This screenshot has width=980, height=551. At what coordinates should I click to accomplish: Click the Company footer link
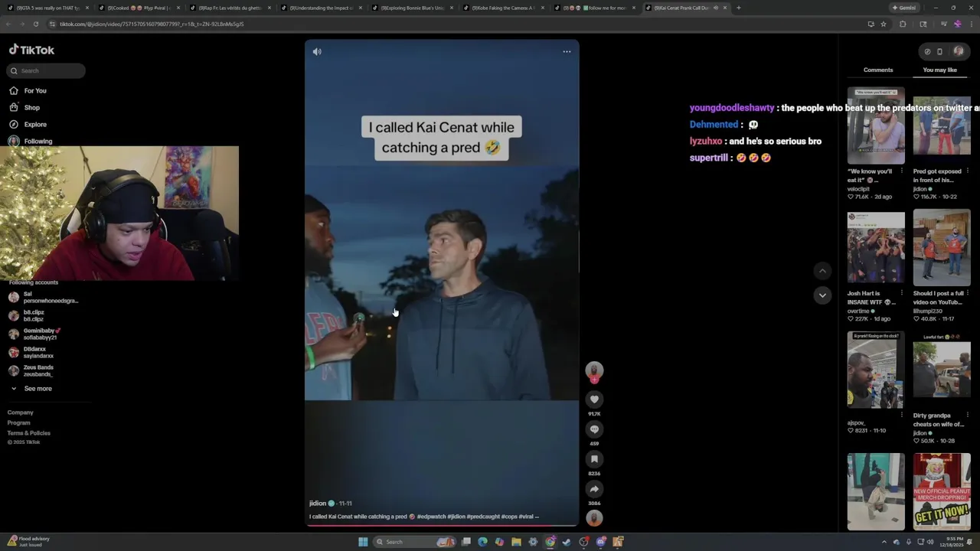pyautogui.click(x=21, y=412)
